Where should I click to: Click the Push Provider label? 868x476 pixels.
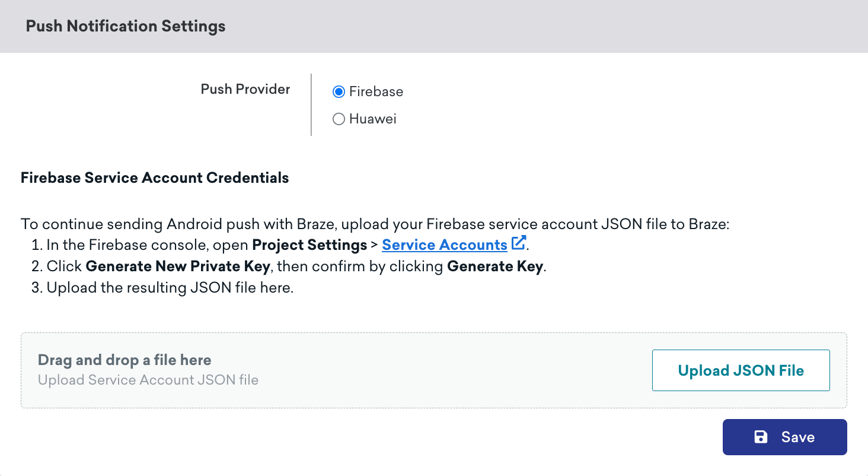245,89
